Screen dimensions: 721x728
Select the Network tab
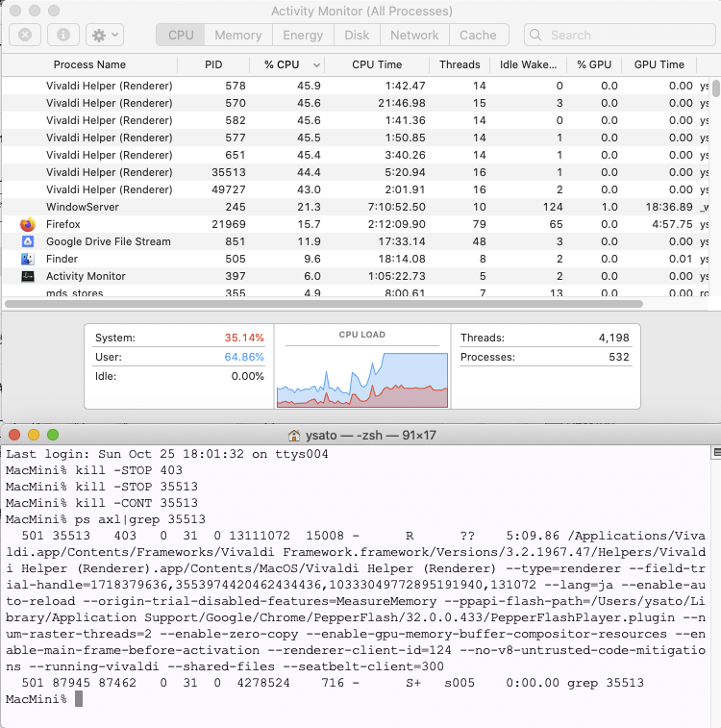point(414,35)
